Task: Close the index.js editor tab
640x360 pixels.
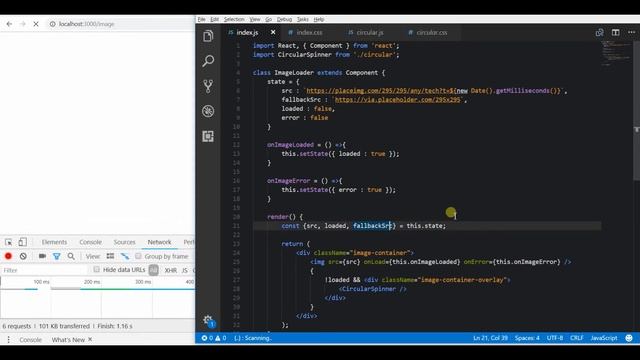Action: point(273,32)
